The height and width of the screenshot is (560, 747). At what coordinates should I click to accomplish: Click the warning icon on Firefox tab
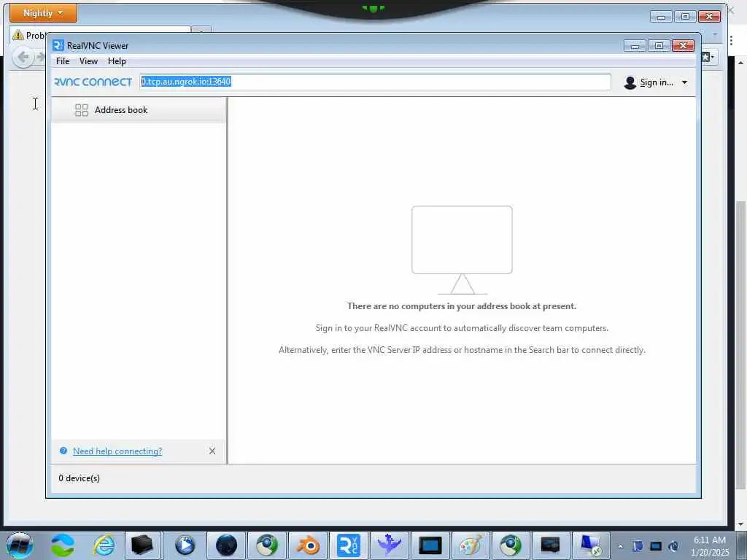point(18,35)
